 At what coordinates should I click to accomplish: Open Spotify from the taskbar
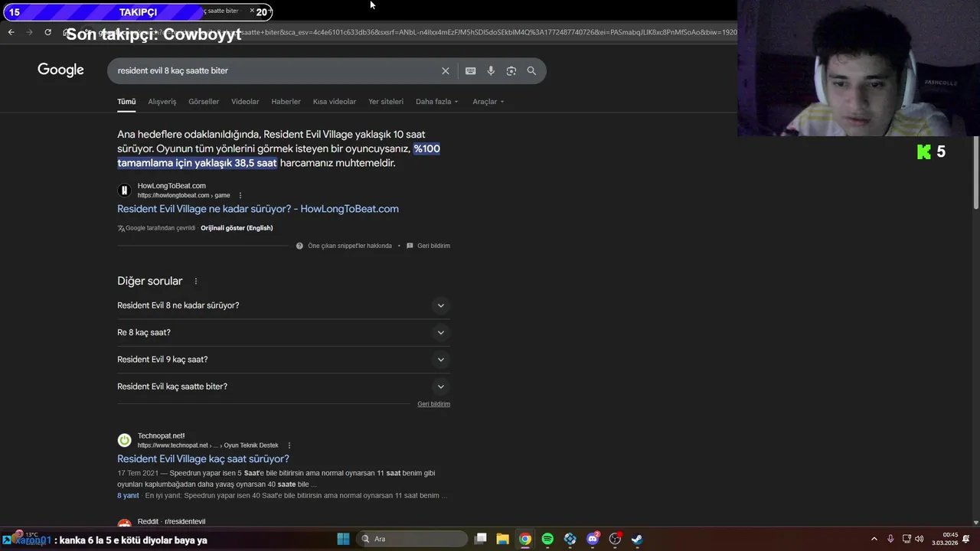547,539
